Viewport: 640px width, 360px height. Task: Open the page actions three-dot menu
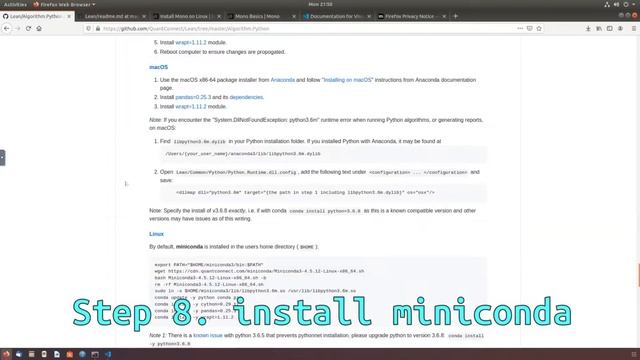[x=520, y=29]
